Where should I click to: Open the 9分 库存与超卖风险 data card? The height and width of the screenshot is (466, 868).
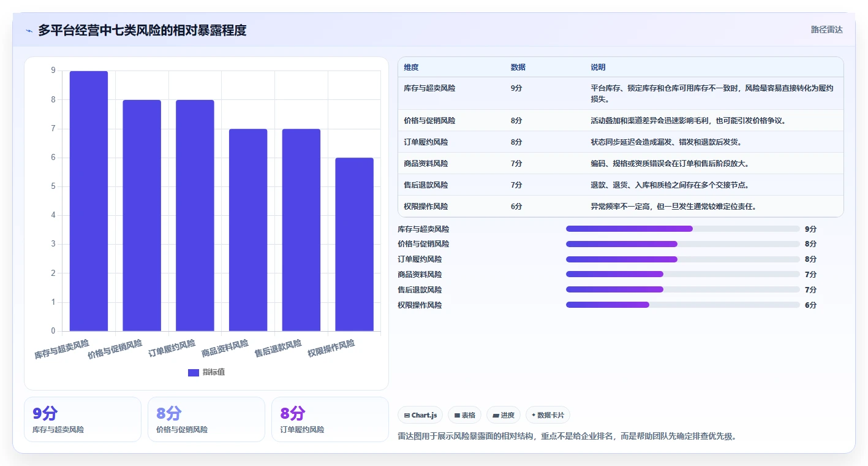point(83,419)
